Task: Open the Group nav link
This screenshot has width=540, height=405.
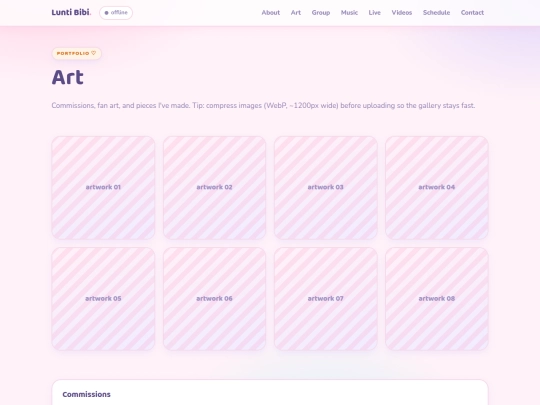Action: (x=321, y=13)
